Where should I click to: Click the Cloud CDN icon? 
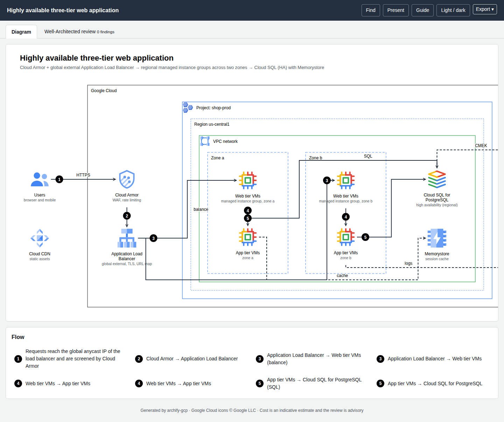click(40, 238)
